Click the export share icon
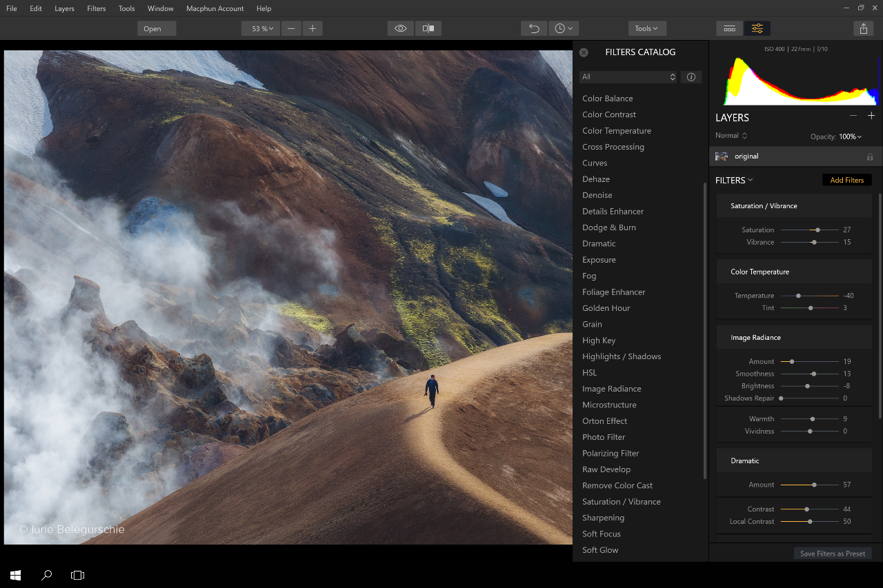Viewport: 883px width, 588px height. click(864, 28)
